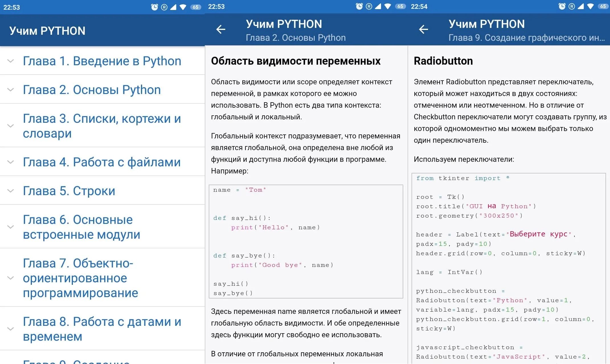Tap heading Область видимости переменных
This screenshot has height=364, width=610.
point(296,61)
